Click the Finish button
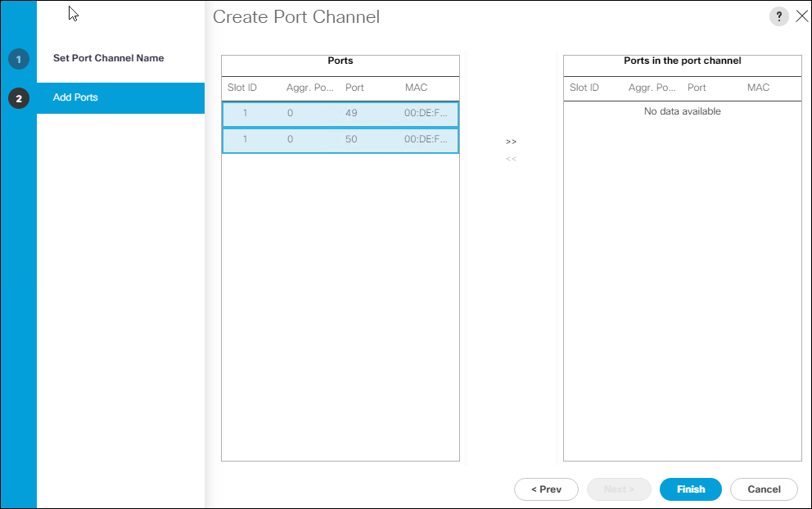Viewport: 812px width, 509px height. [x=691, y=489]
